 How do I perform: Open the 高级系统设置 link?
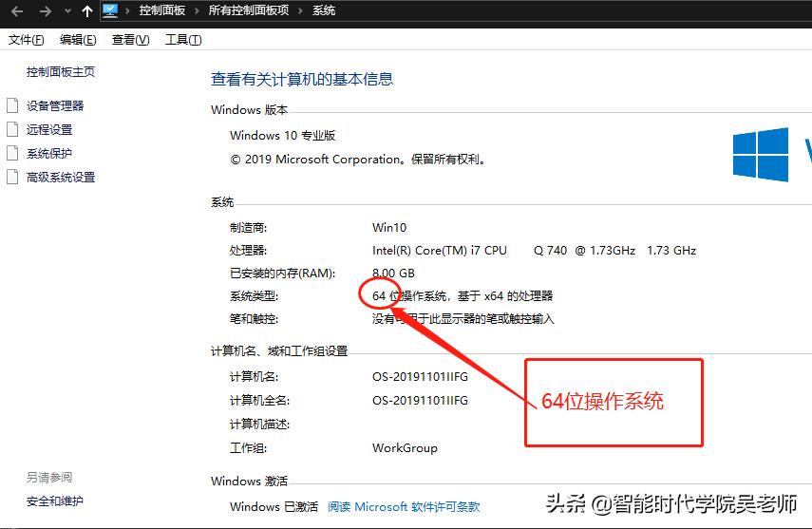click(x=61, y=178)
